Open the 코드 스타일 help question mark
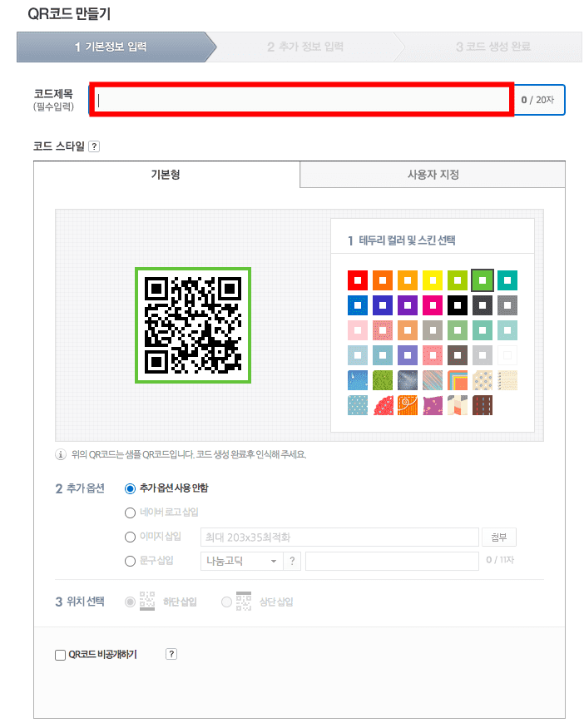This screenshot has height=728, width=584. coord(94,146)
